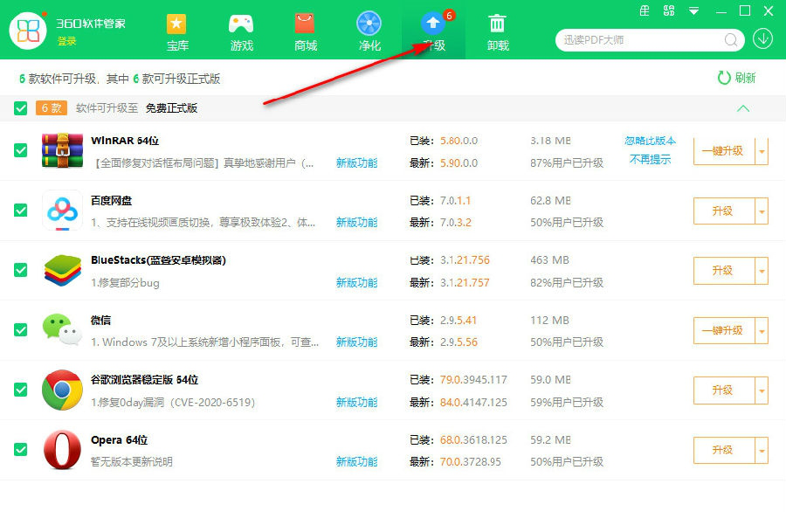Screen dimensions: 786x532
Task: Open the download manager arrow icon
Action: [x=762, y=39]
